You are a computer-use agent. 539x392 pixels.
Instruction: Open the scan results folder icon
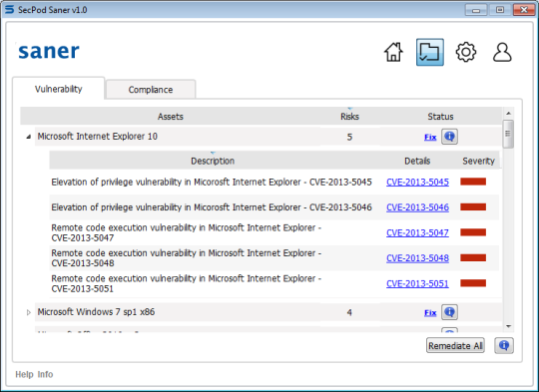point(429,52)
